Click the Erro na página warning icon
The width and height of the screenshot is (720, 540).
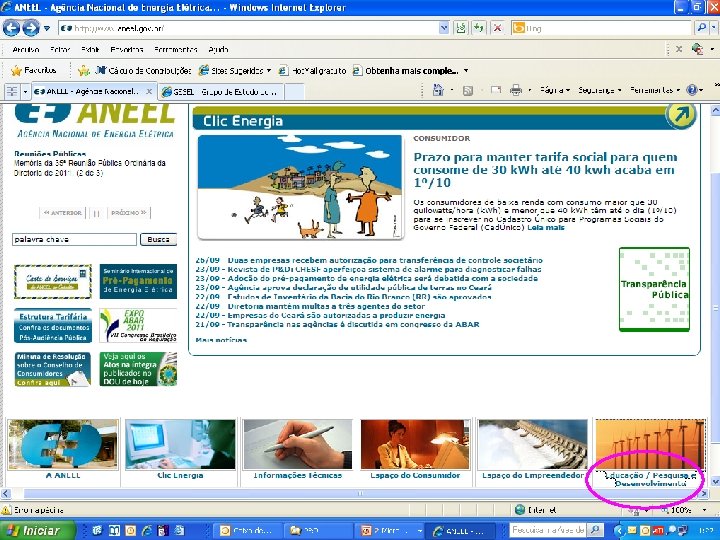(6, 510)
